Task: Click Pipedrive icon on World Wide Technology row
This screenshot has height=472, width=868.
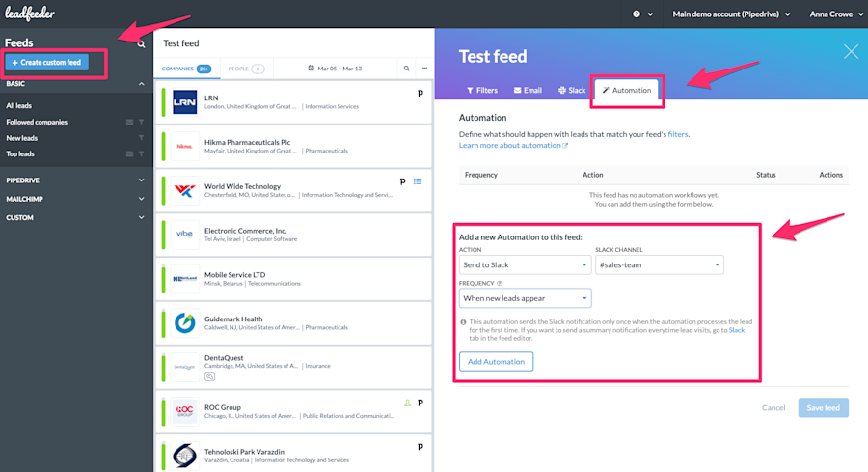Action: click(402, 181)
